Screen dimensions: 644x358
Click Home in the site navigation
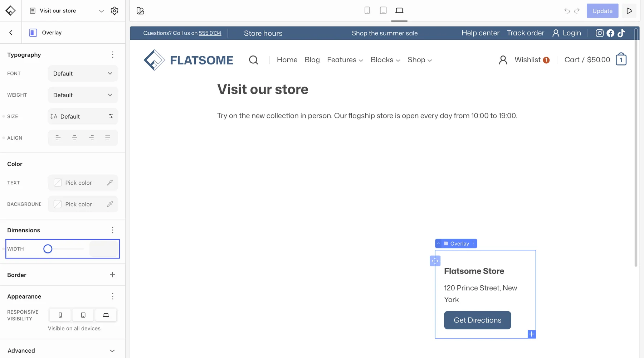click(x=287, y=60)
